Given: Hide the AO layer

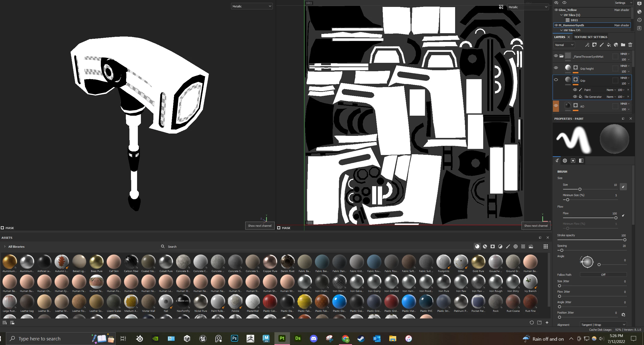Looking at the screenshot, I should (x=556, y=105).
